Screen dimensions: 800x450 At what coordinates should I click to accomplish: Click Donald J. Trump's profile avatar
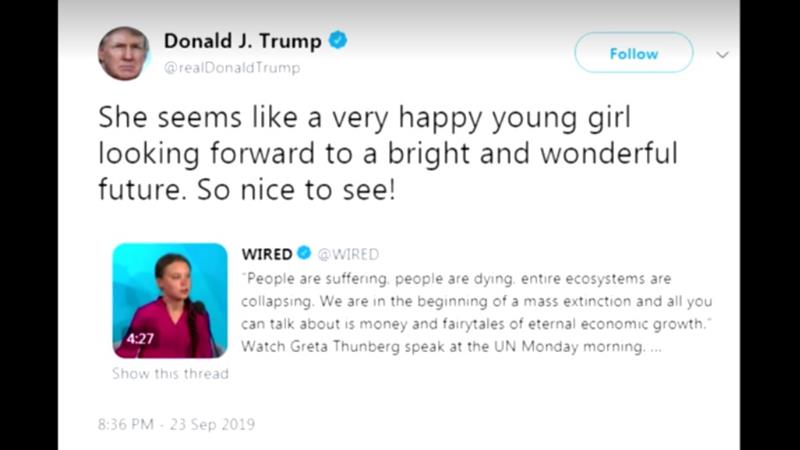click(x=124, y=53)
